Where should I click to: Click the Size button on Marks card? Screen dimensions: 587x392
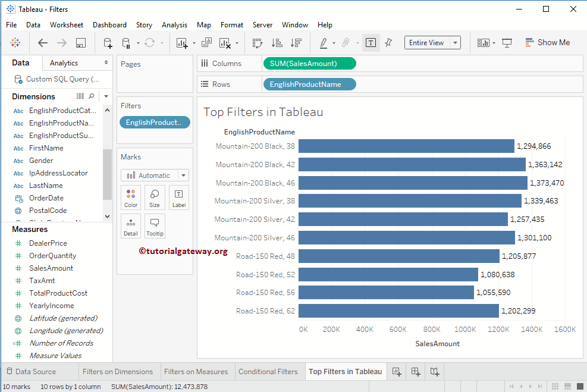click(154, 197)
